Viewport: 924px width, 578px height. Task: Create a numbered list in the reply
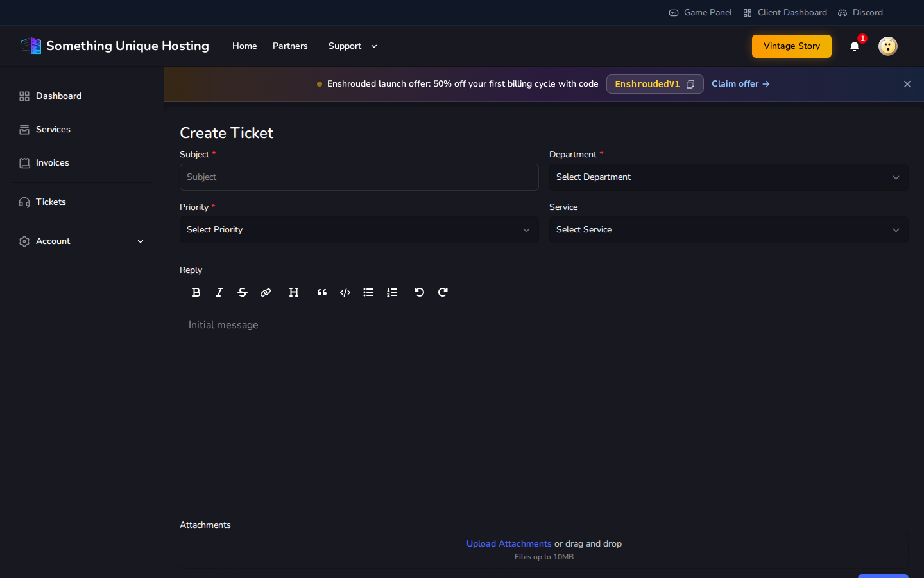tap(392, 292)
